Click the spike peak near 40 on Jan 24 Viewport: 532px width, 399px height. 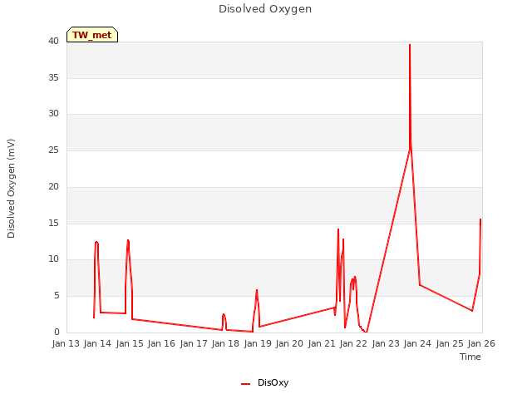(x=410, y=45)
